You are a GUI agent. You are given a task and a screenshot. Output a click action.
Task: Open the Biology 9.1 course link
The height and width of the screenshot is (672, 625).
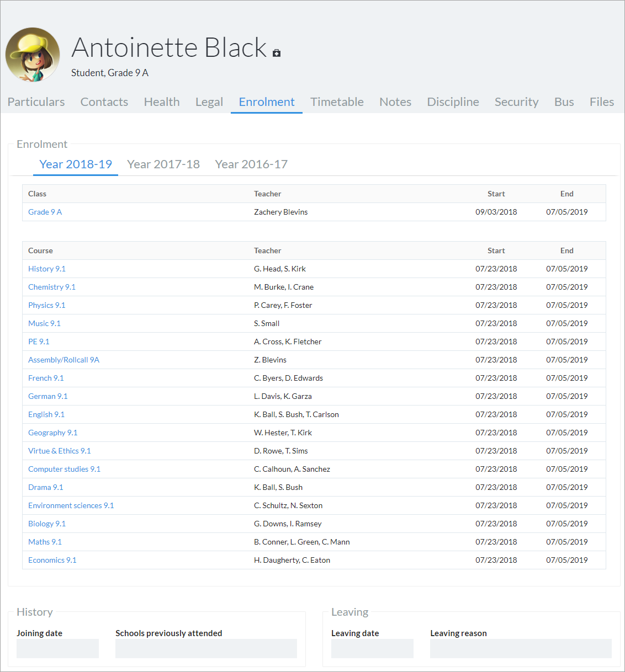click(47, 524)
